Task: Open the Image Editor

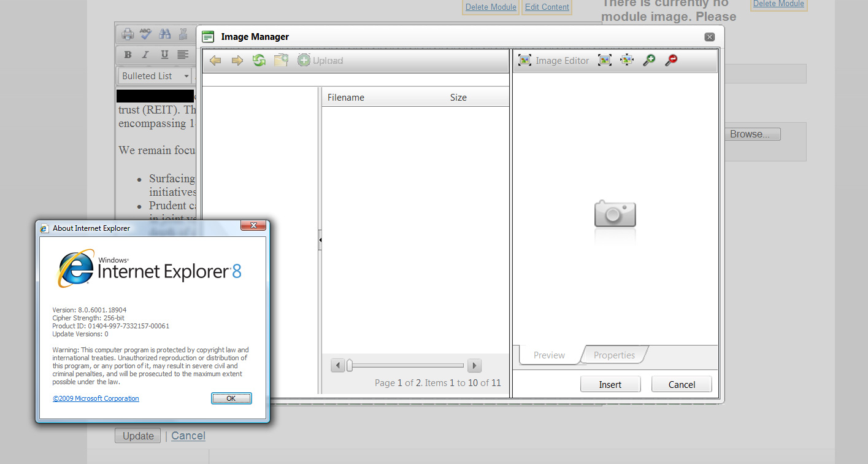Action: tap(553, 60)
